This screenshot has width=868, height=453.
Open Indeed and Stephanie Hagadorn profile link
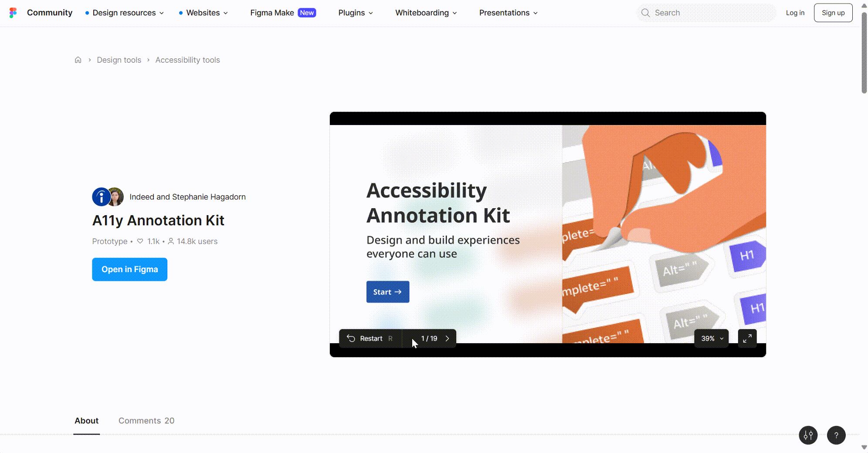(187, 197)
